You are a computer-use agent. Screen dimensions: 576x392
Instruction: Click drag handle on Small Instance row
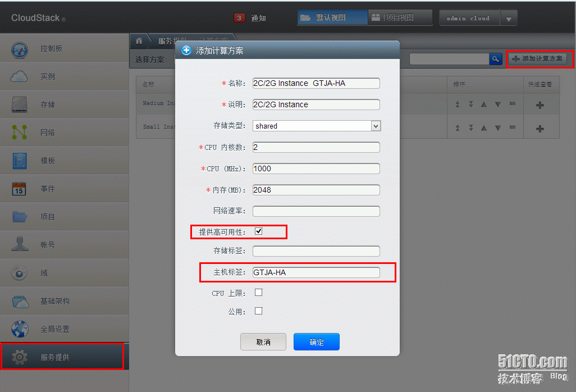click(513, 127)
